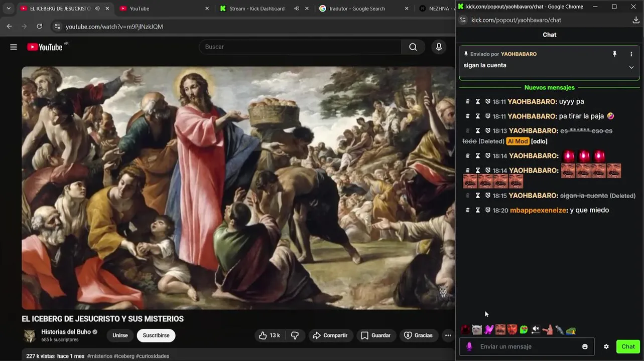Close the second YouTube tab

click(x=207, y=9)
